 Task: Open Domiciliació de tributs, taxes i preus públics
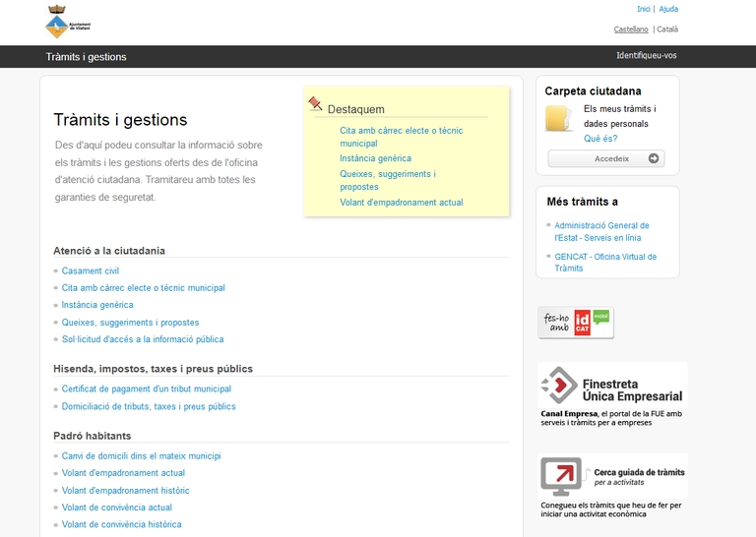(x=149, y=406)
